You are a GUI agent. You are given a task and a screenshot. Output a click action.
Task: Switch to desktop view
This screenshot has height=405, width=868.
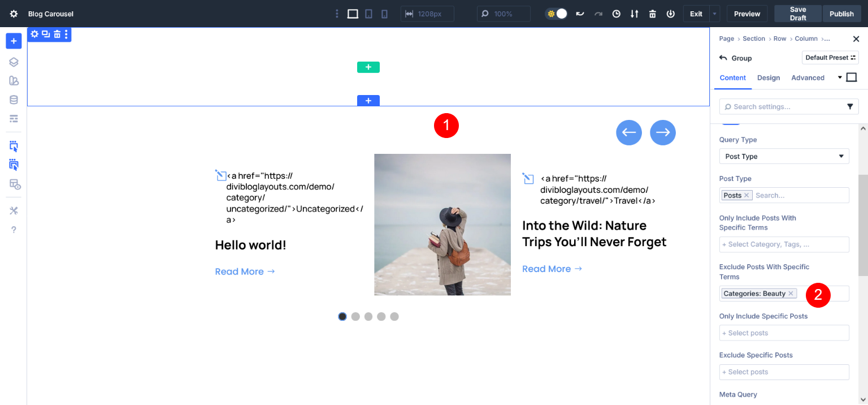click(353, 14)
